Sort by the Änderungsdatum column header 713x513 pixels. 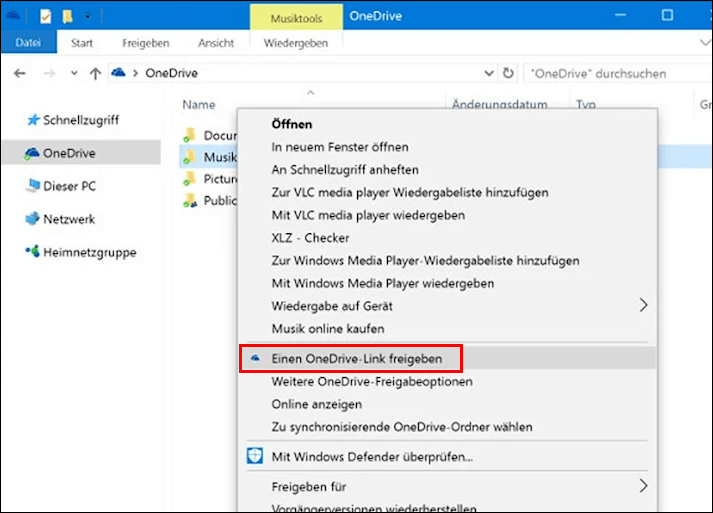tap(499, 105)
